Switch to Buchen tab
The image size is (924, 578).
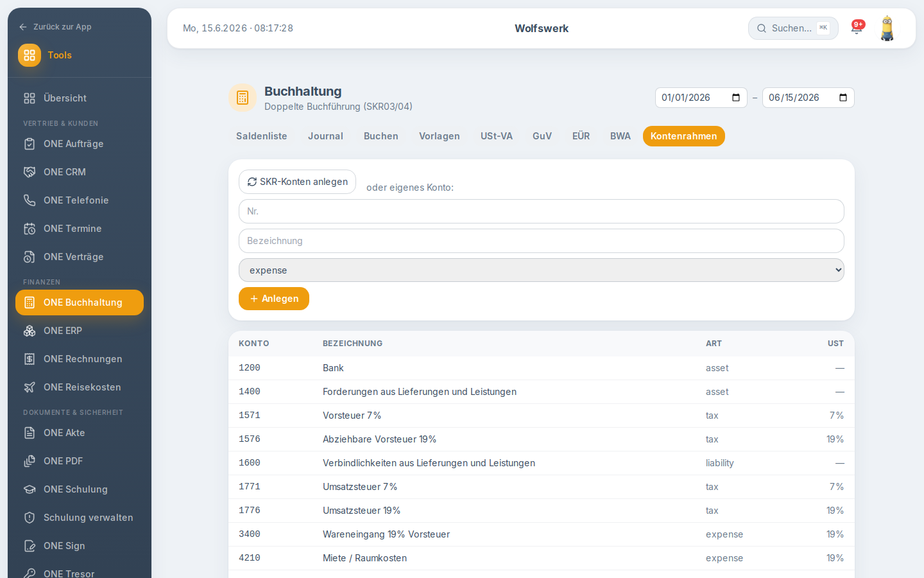pos(381,136)
